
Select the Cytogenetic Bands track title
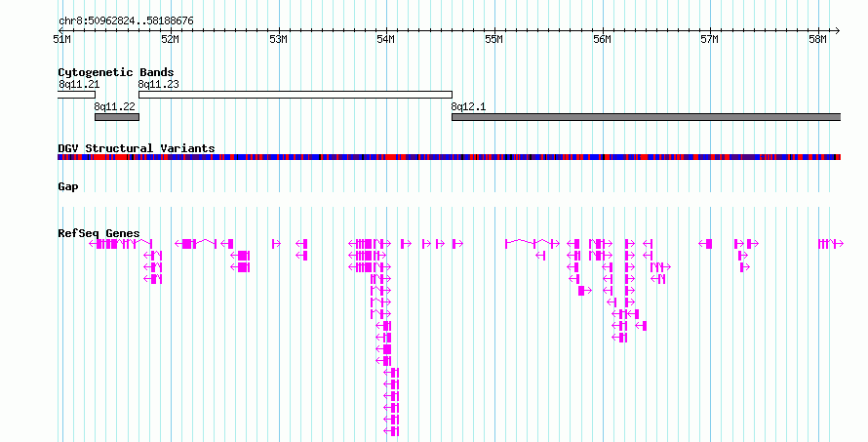coord(116,72)
